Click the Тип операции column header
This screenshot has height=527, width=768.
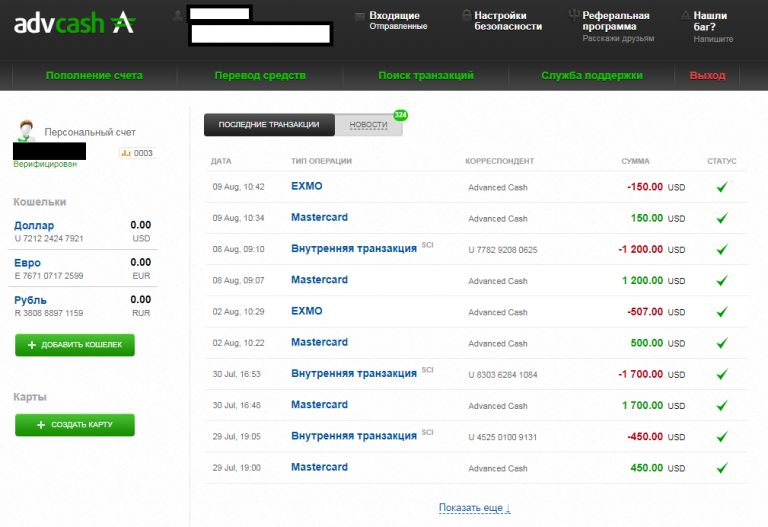tap(321, 161)
